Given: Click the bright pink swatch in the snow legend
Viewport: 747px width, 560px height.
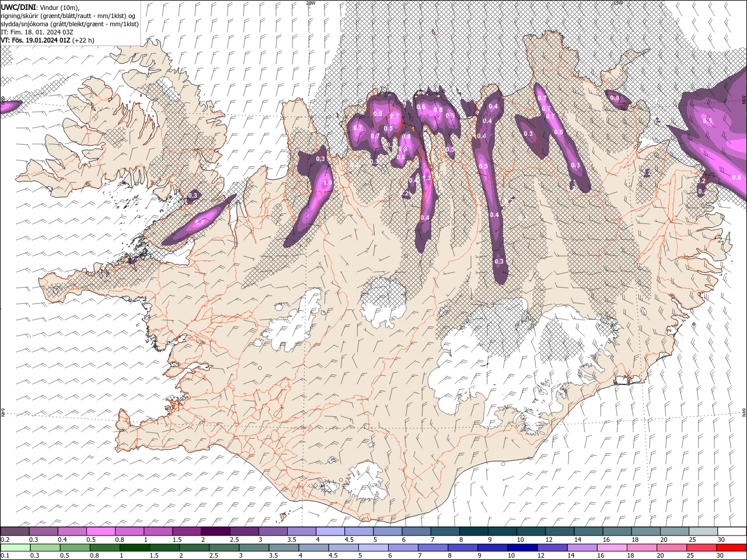Looking at the screenshot, I should [x=100, y=531].
